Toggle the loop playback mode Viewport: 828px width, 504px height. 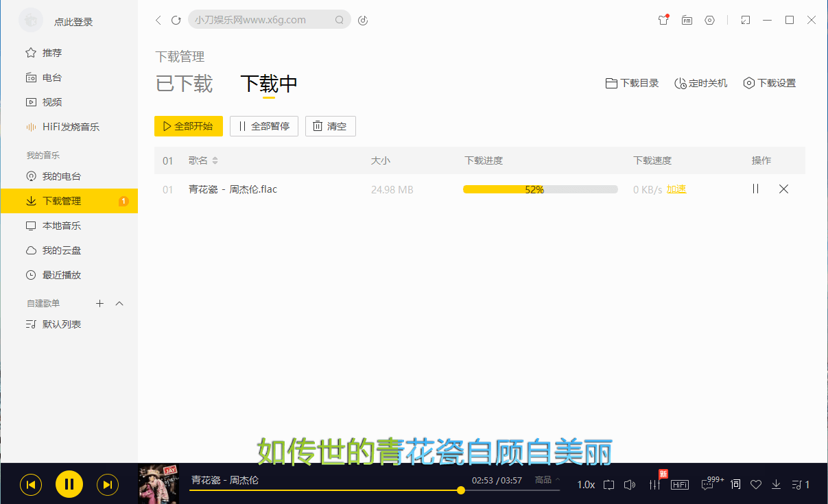coord(608,484)
